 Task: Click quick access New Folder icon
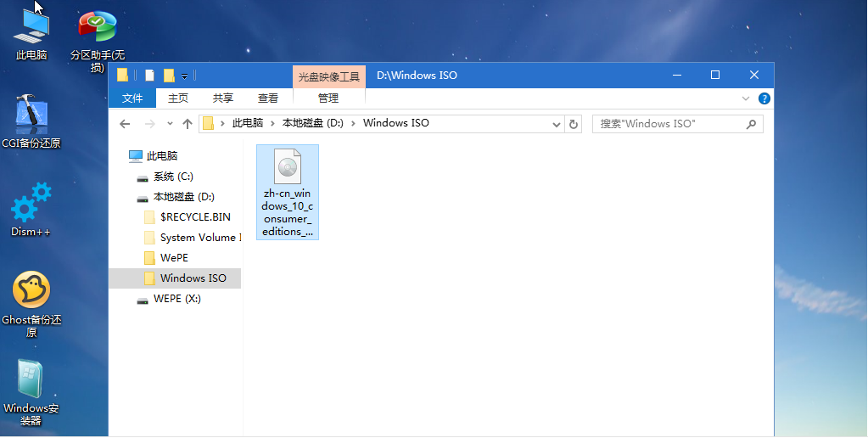pos(170,75)
